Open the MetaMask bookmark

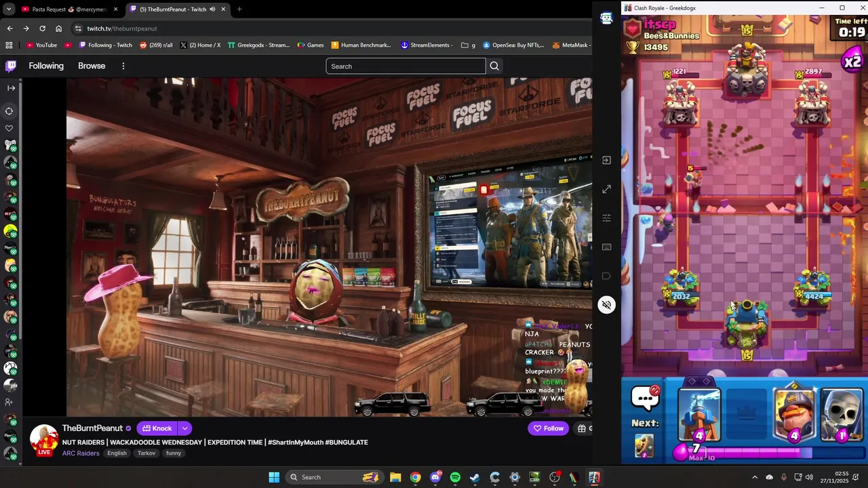tap(570, 45)
